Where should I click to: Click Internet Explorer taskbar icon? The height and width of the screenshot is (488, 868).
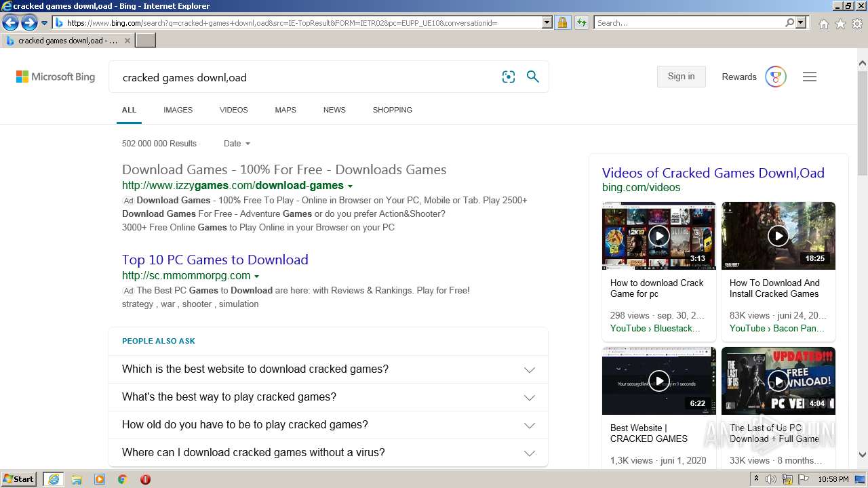(x=54, y=479)
